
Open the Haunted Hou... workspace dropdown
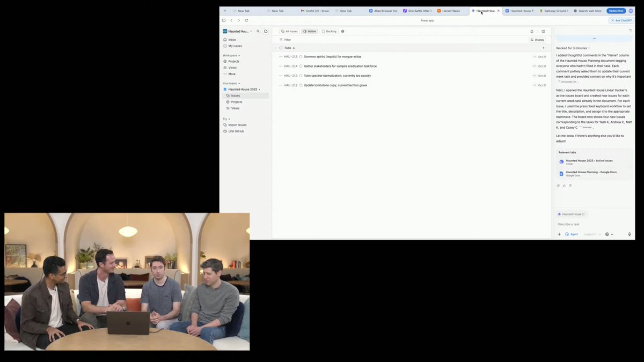237,31
